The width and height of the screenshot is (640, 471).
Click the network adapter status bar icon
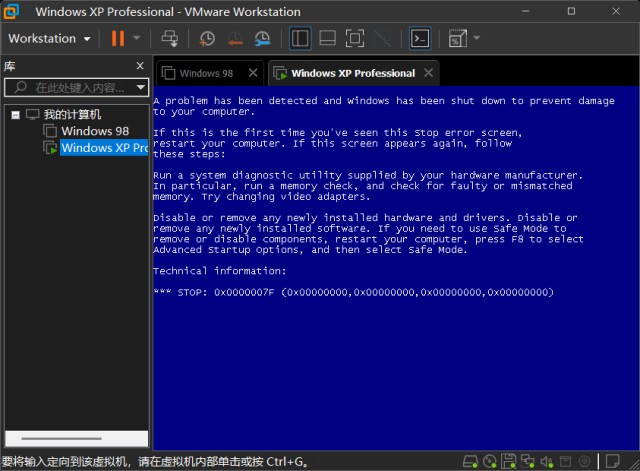click(x=527, y=462)
